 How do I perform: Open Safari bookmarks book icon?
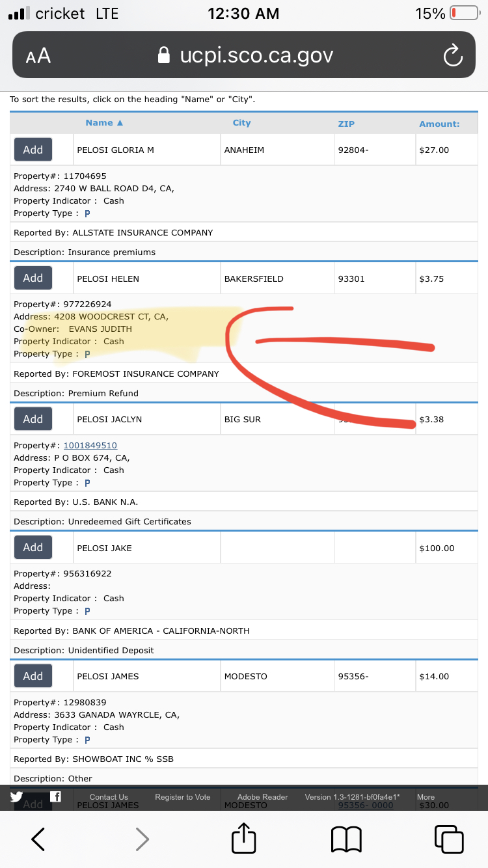[346, 839]
